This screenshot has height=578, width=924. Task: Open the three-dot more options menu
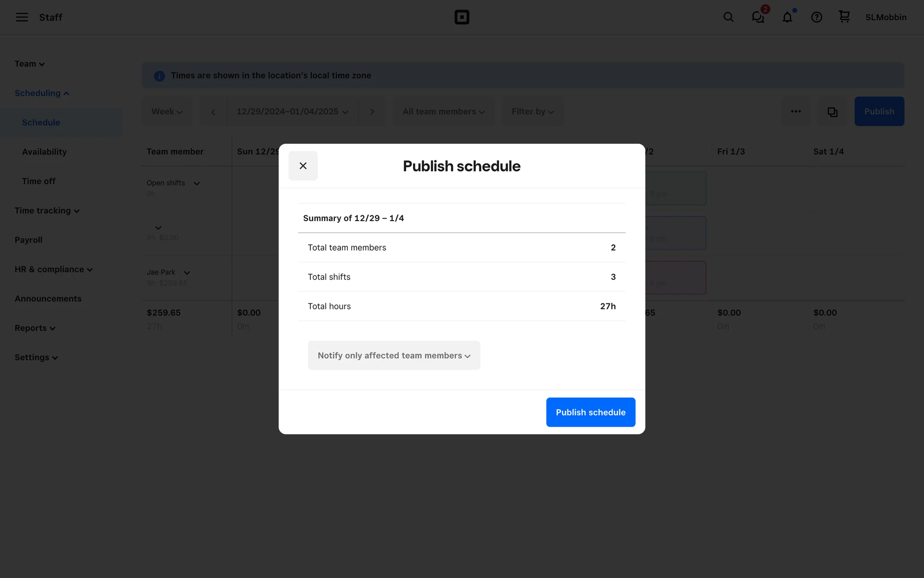tap(796, 112)
